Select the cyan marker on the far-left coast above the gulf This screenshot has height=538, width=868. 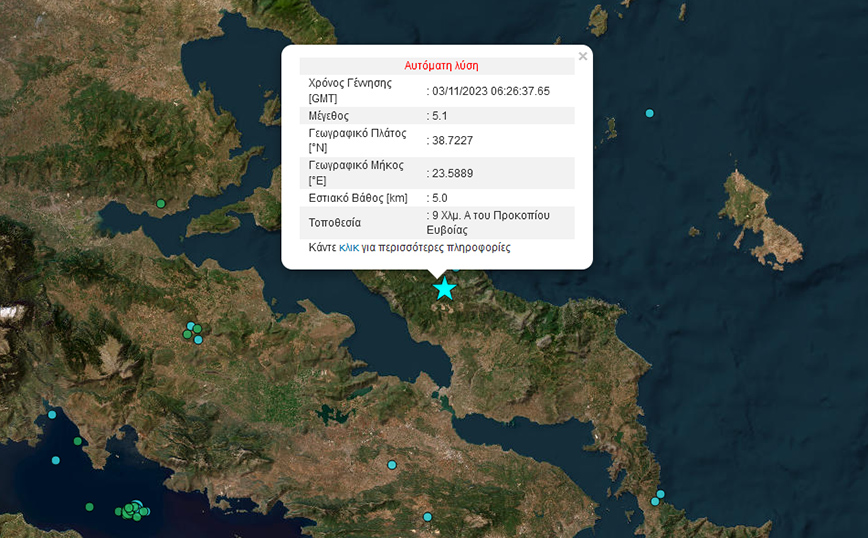[x=52, y=415]
